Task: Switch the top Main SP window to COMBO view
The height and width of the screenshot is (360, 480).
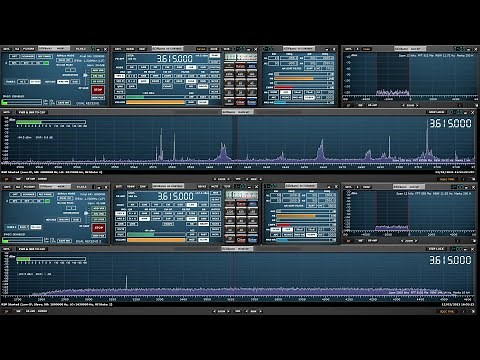Action: (x=42, y=179)
